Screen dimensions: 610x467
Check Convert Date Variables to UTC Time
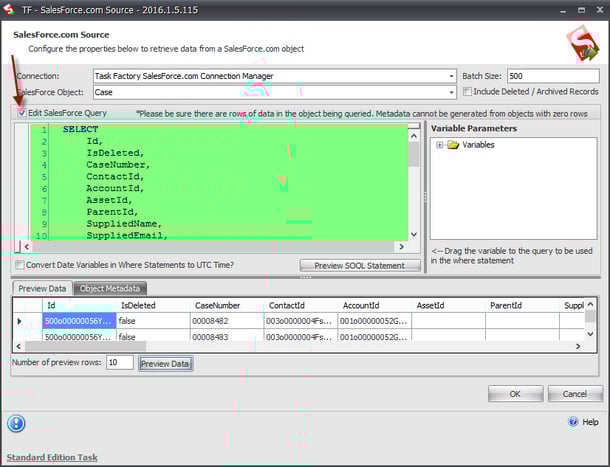click(19, 265)
